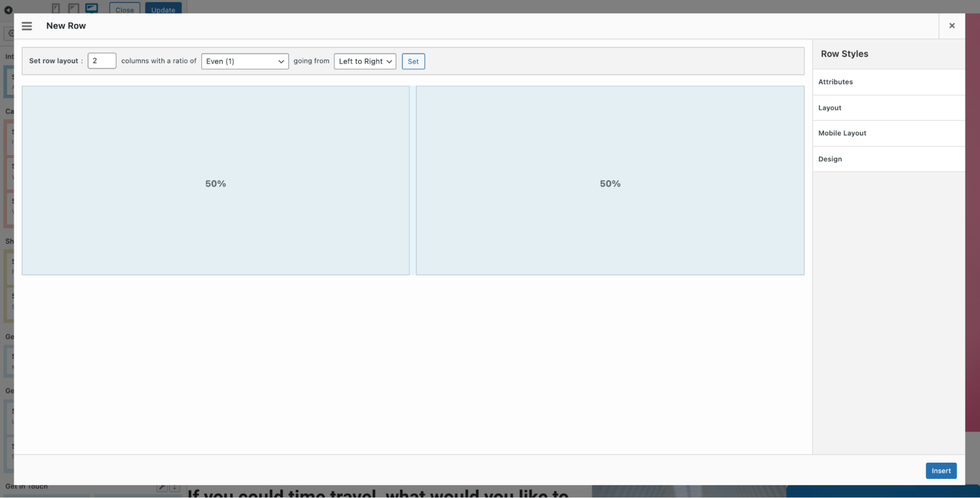Click the "Set row layout" label
980x498 pixels.
coord(53,61)
